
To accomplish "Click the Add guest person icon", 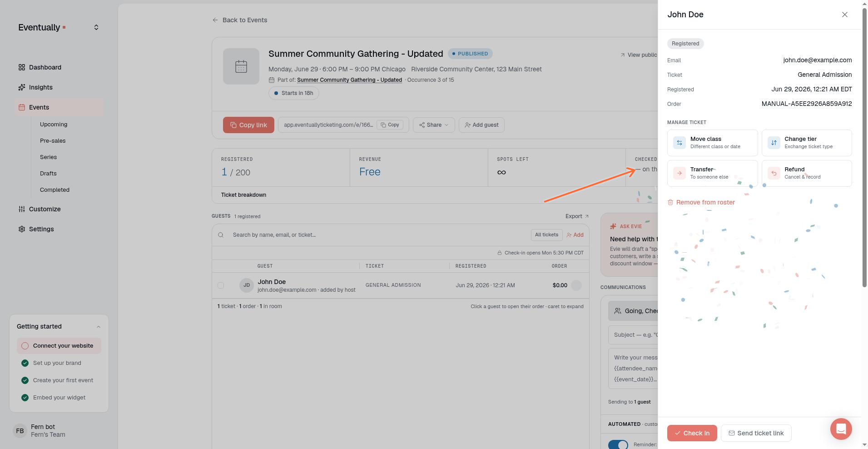I will pos(467,125).
